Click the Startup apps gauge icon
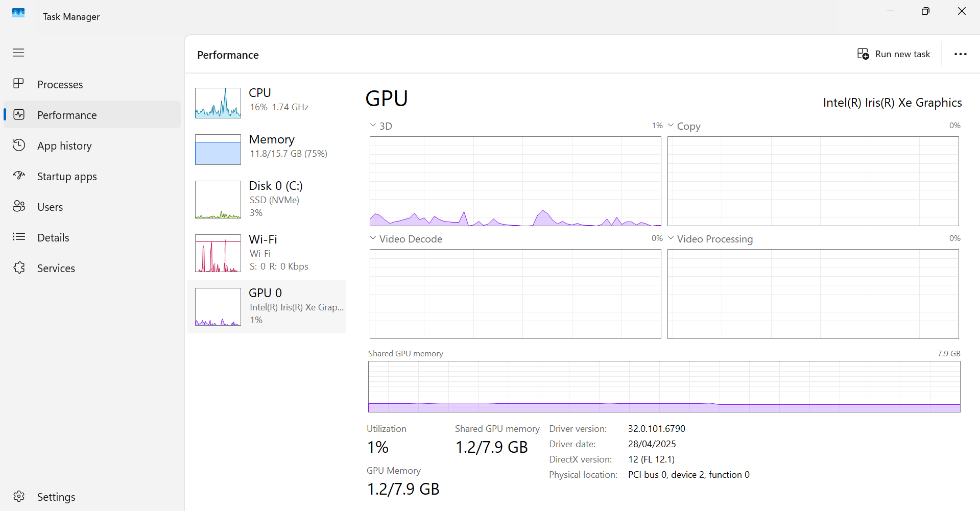The height and width of the screenshot is (511, 980). [19, 176]
